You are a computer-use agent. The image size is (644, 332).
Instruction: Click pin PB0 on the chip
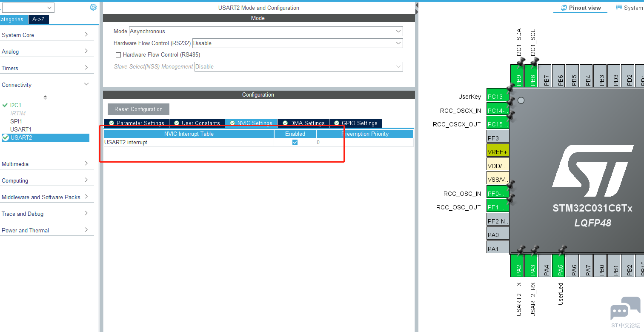pos(600,266)
